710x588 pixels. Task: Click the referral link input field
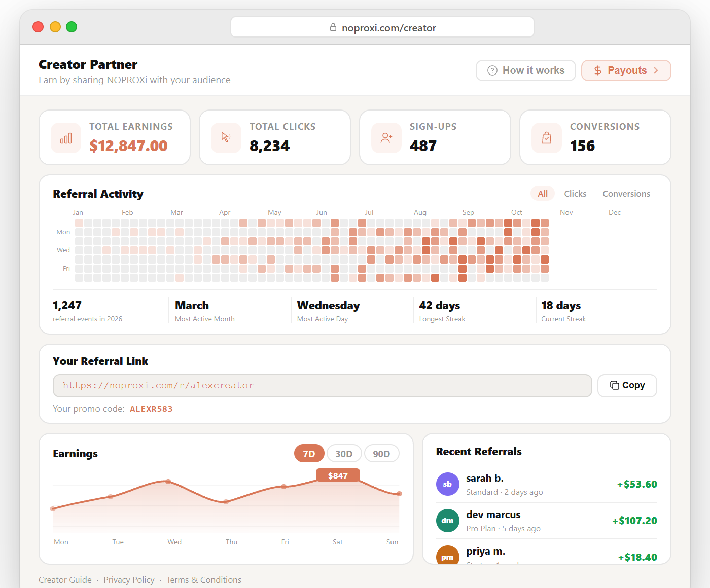coord(322,386)
